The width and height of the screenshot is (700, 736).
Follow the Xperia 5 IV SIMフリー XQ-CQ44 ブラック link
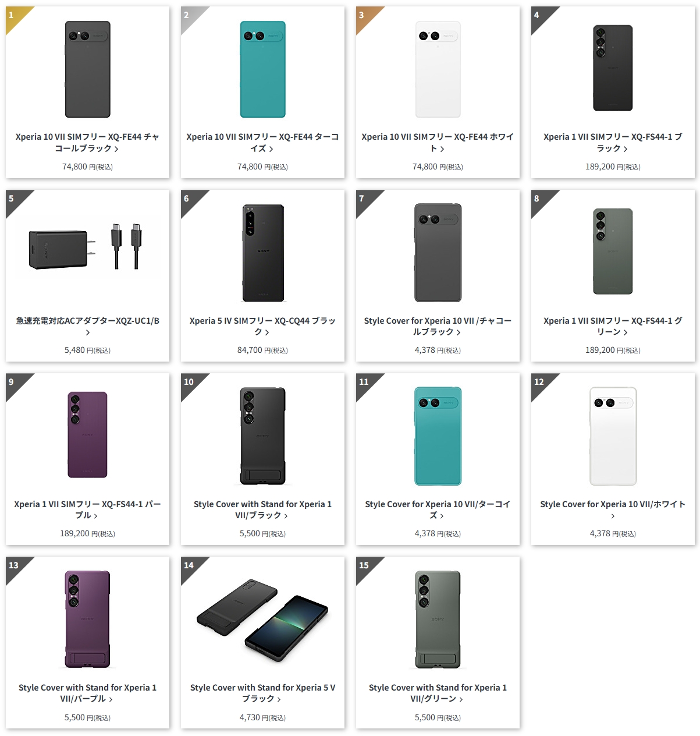point(263,326)
